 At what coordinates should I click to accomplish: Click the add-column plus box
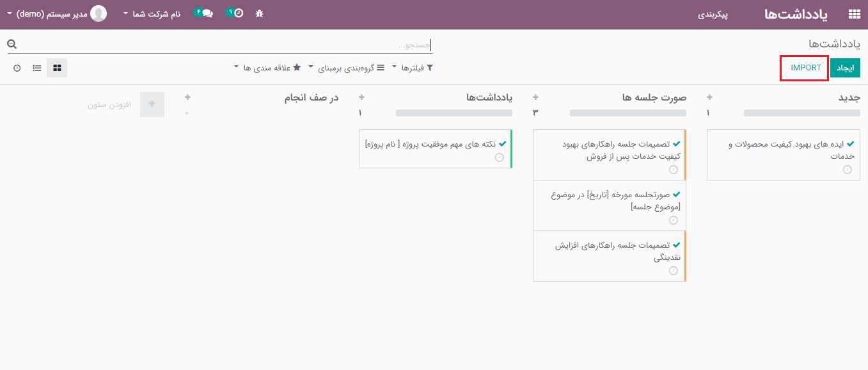152,104
